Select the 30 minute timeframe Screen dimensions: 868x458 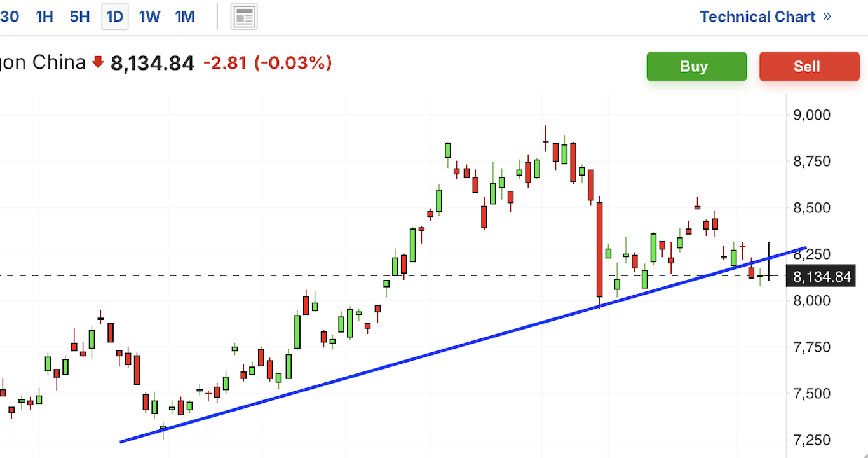click(10, 17)
